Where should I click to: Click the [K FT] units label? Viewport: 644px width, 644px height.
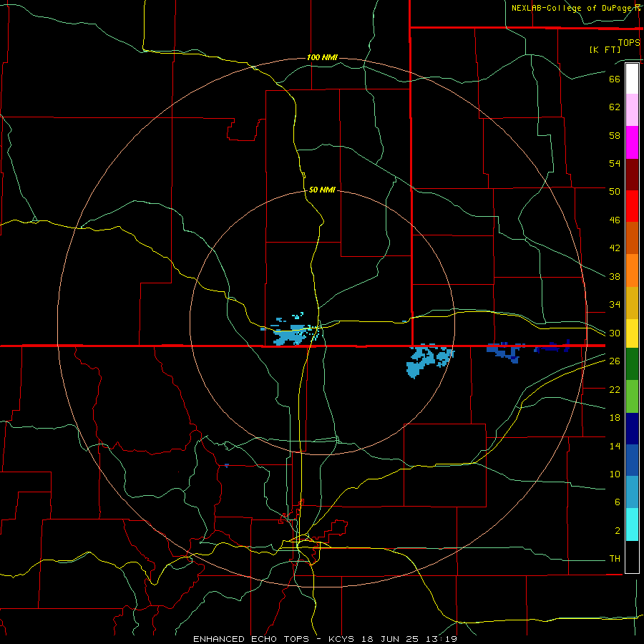click(605, 49)
